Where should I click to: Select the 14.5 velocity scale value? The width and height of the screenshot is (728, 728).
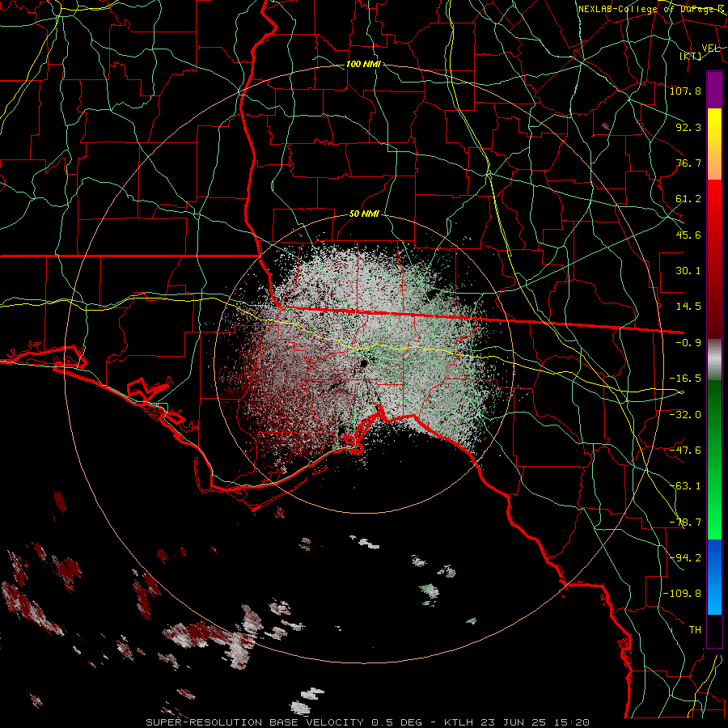pos(688,307)
